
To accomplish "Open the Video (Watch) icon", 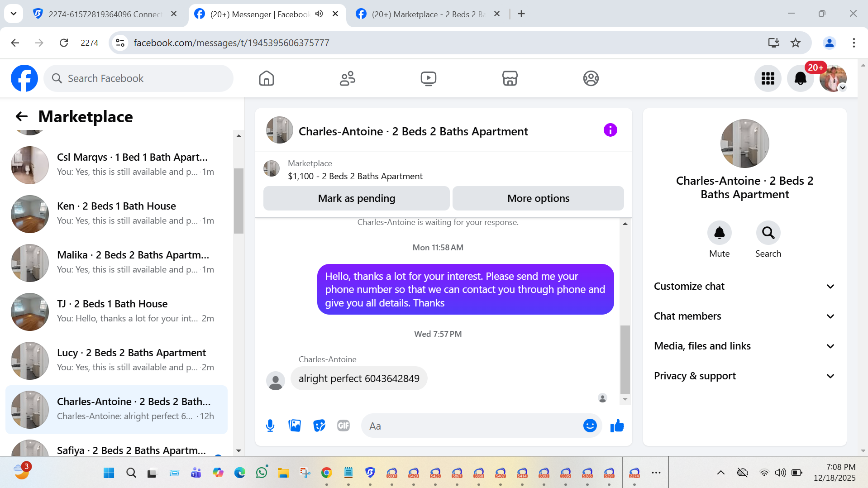I will pyautogui.click(x=428, y=78).
